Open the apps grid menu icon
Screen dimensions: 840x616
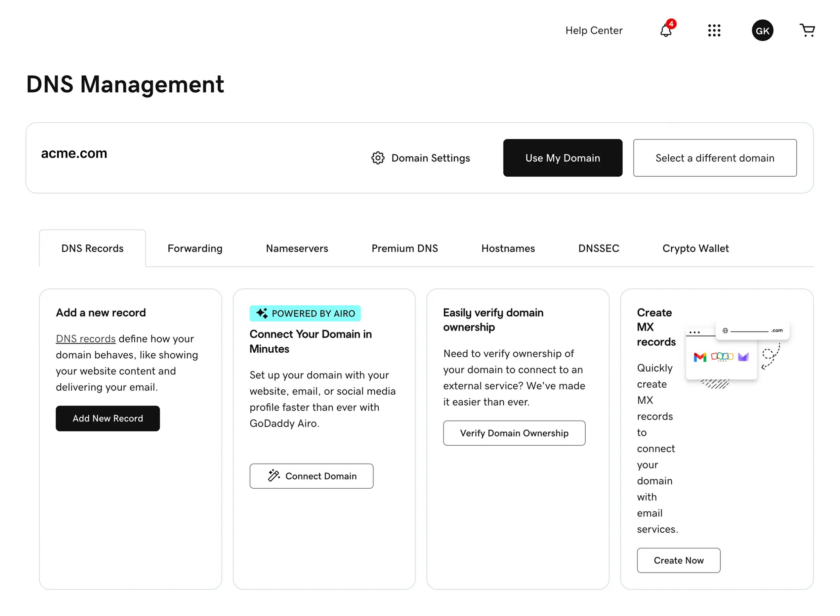coord(714,31)
